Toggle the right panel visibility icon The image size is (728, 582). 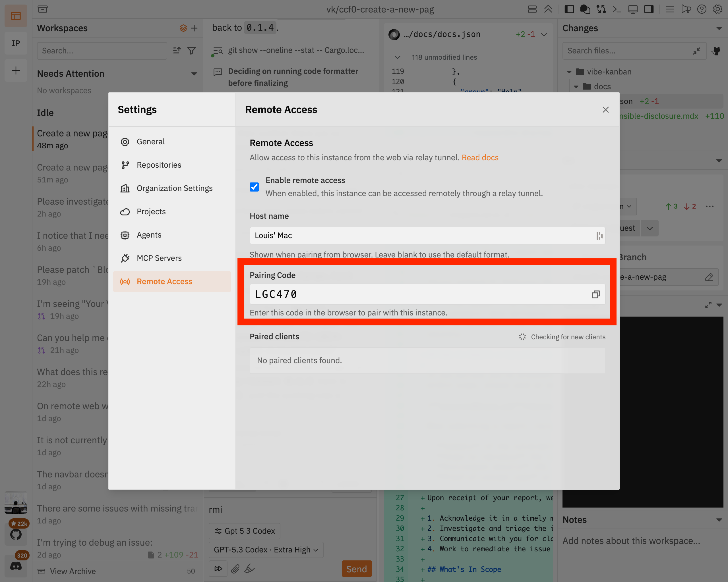(649, 9)
